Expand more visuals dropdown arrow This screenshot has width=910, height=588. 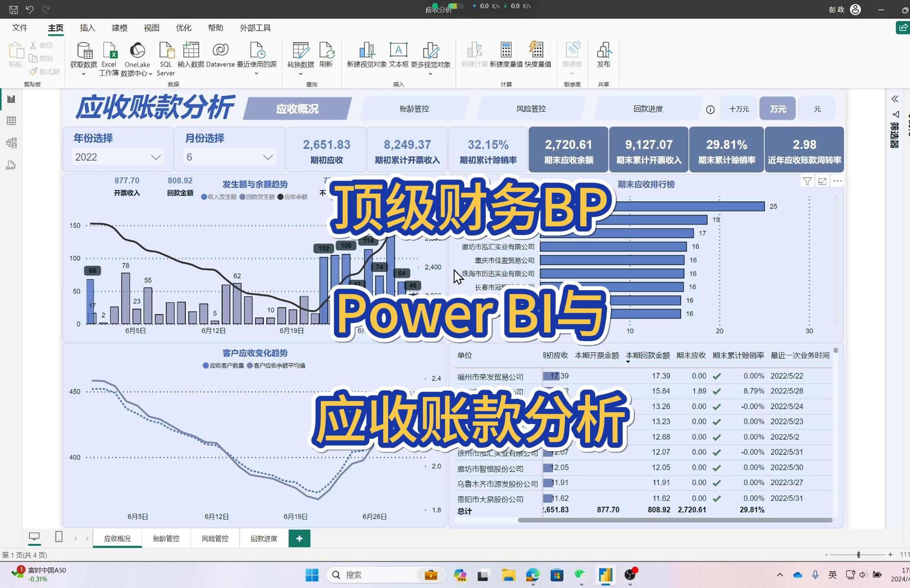tap(430, 74)
